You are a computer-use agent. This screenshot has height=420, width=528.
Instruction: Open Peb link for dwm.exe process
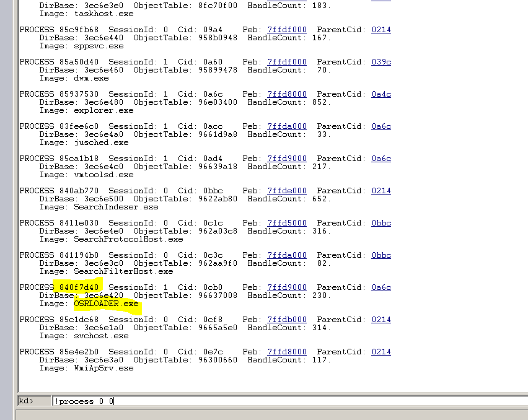point(287,62)
